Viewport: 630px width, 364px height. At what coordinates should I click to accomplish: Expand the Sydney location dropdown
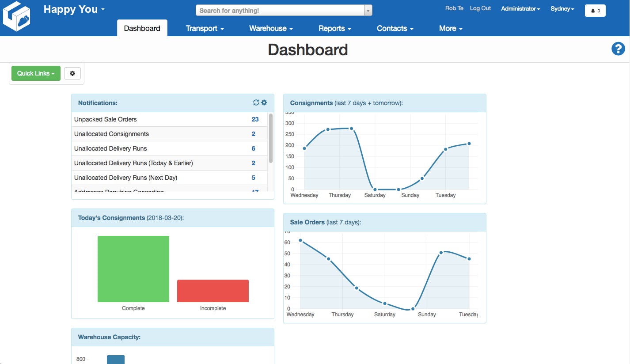point(562,8)
